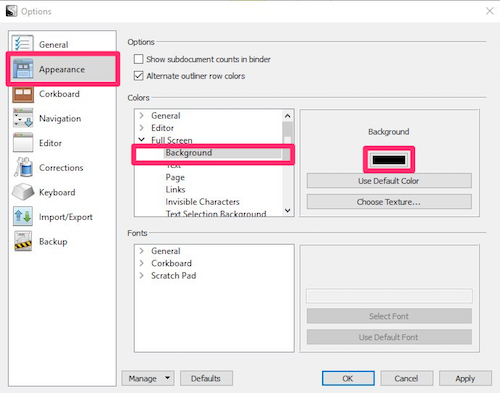Click the Keyboard label in sidebar
Screen dimensions: 500x393
(57, 192)
